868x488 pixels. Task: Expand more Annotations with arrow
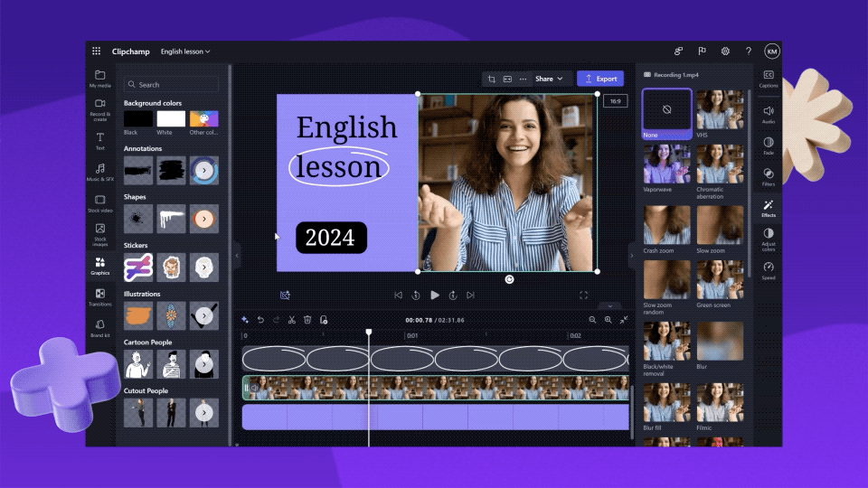203,171
